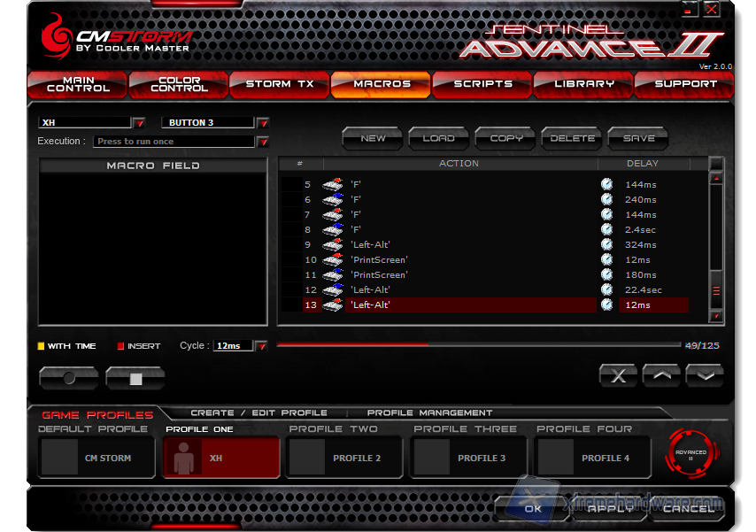756x532 pixels.
Task: Move selected action down with arrow button
Action: coord(705,375)
